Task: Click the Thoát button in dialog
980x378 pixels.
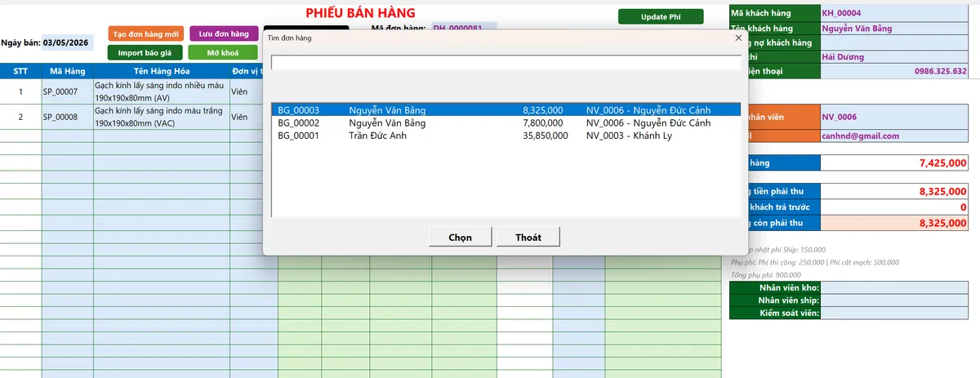Action: (528, 237)
